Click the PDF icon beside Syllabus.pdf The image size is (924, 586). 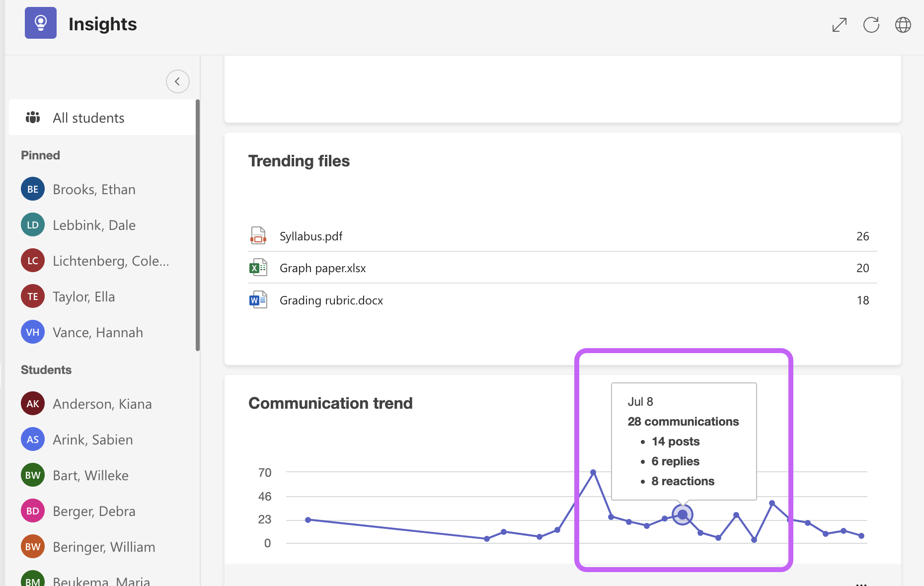(258, 236)
